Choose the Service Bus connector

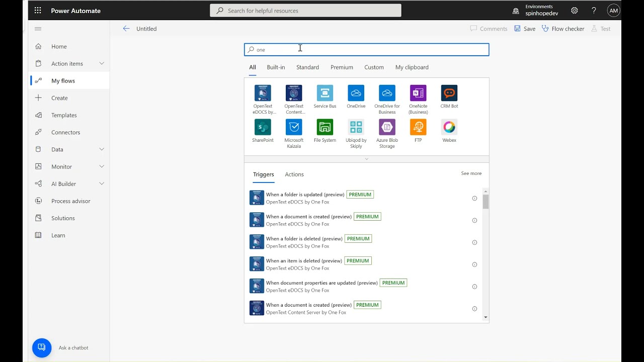(325, 93)
